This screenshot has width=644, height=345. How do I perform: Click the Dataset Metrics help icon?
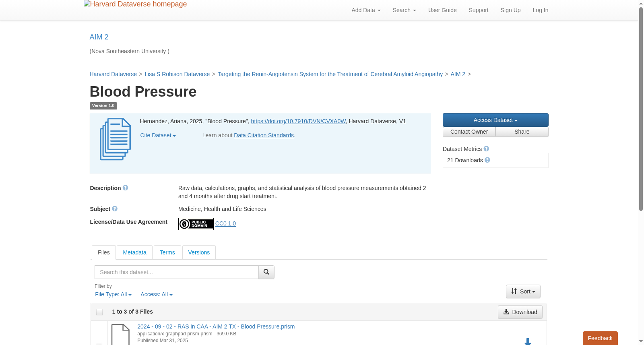tap(486, 149)
